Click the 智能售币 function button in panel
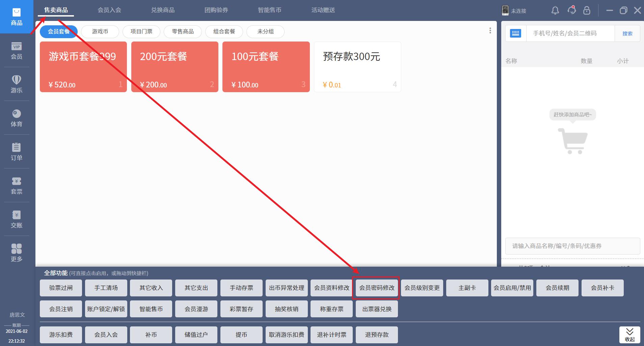644x346 pixels. click(151, 309)
